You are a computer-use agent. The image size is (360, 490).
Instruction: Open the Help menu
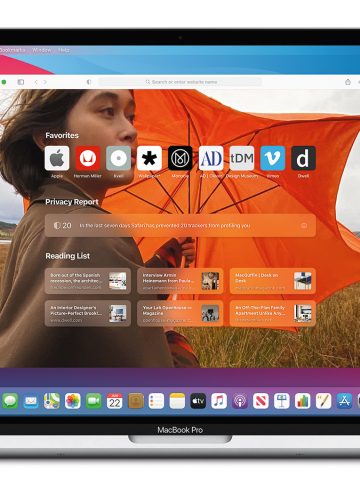(64, 50)
